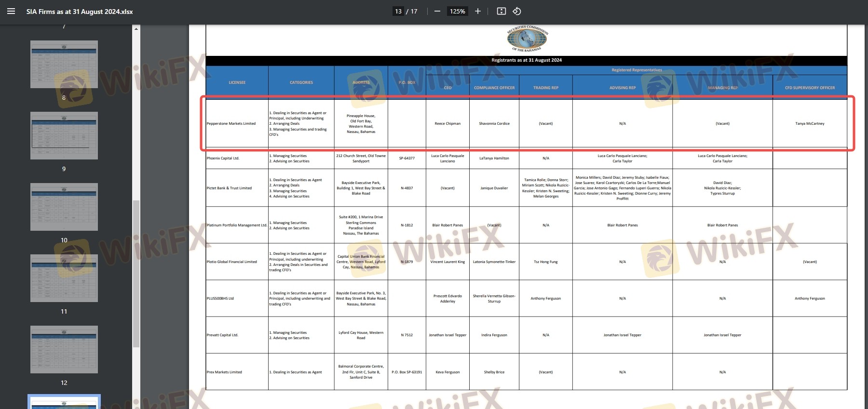Toggle the sidebar with the hamburger menu
Image resolution: width=868 pixels, height=409 pixels.
point(11,11)
